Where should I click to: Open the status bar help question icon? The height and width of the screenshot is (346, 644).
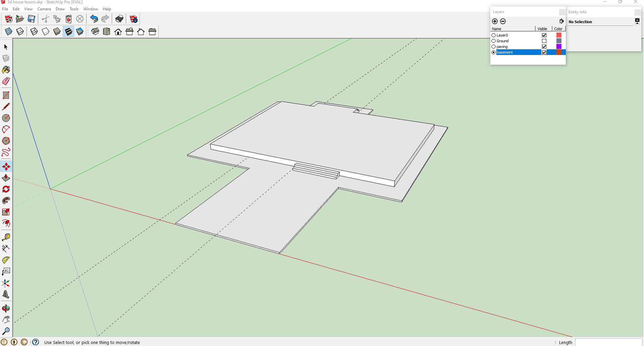(36, 342)
